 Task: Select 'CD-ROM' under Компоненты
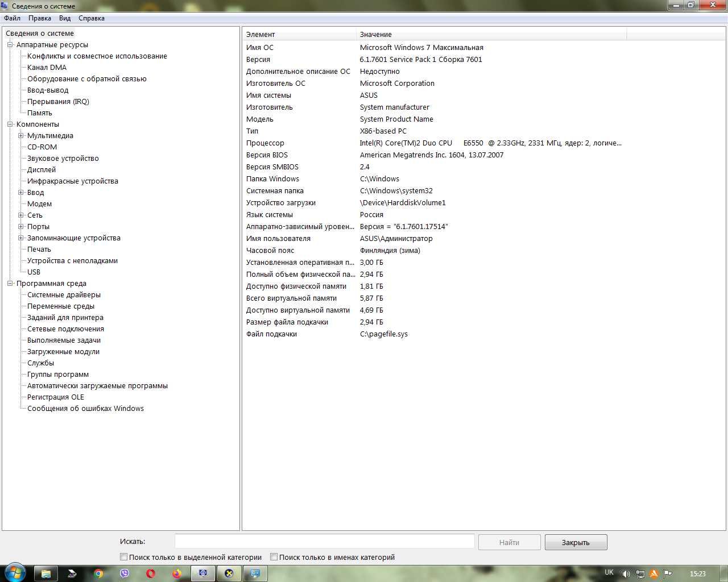(42, 147)
